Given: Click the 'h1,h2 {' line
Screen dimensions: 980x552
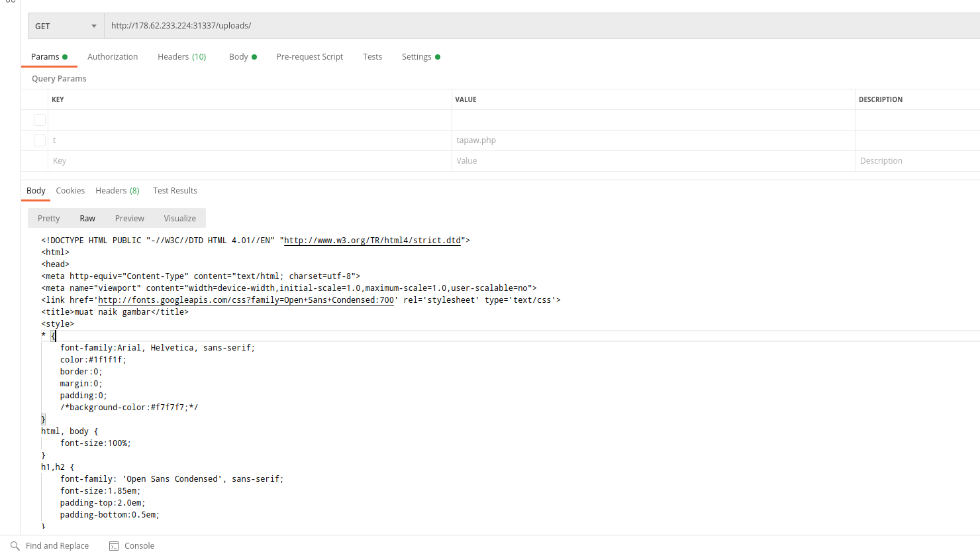Looking at the screenshot, I should coord(58,467).
